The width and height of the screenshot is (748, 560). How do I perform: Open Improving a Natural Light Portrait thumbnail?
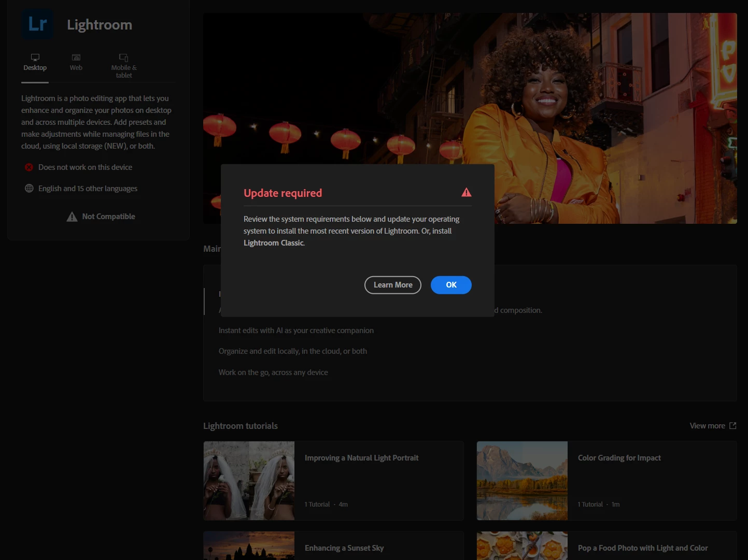[249, 481]
